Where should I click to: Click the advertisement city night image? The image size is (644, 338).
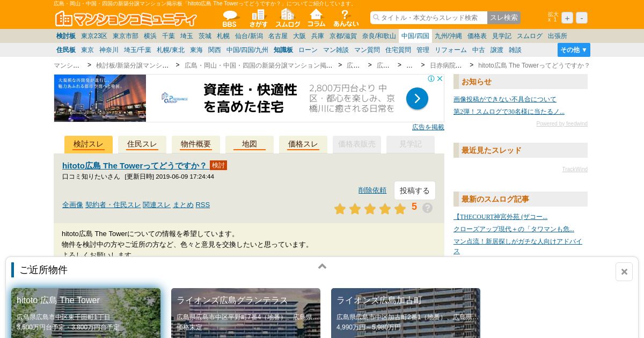100,98
